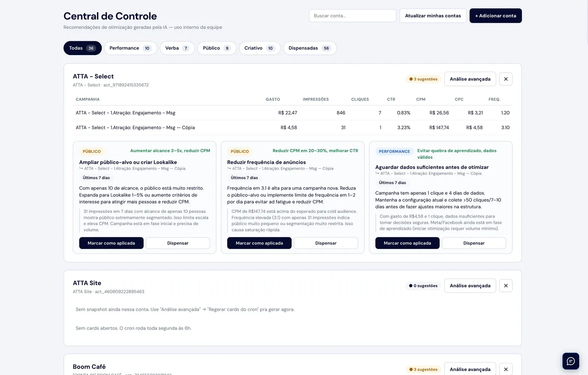Click the act_971892415335672 account ID text
The image size is (588, 375).
click(126, 85)
